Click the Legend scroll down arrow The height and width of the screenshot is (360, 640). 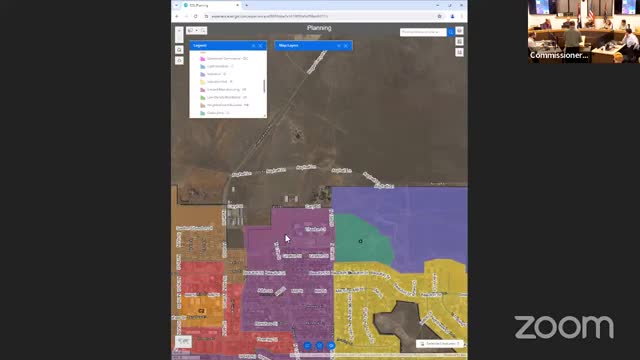coord(264,116)
